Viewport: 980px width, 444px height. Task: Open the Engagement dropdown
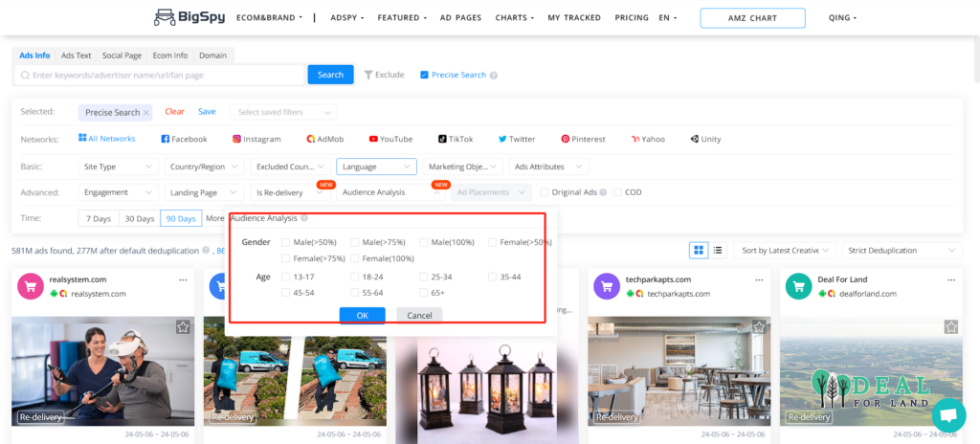click(118, 192)
